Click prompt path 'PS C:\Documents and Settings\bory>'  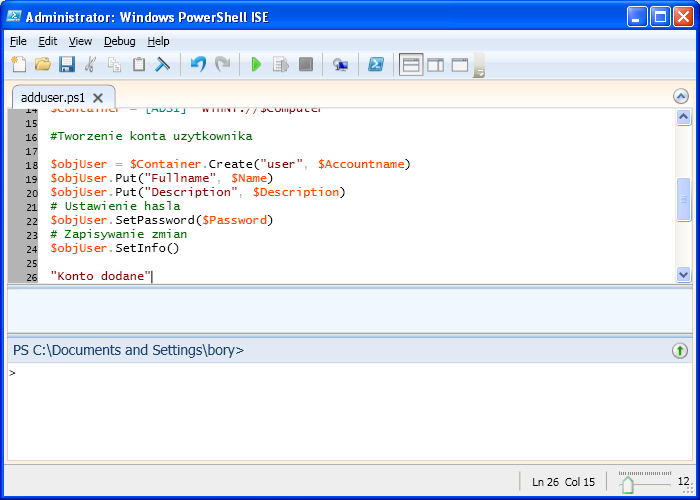tap(129, 350)
